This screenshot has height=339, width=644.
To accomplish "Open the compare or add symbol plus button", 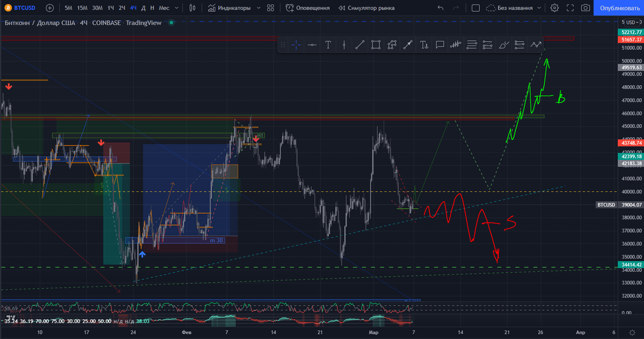I will 49,8.
